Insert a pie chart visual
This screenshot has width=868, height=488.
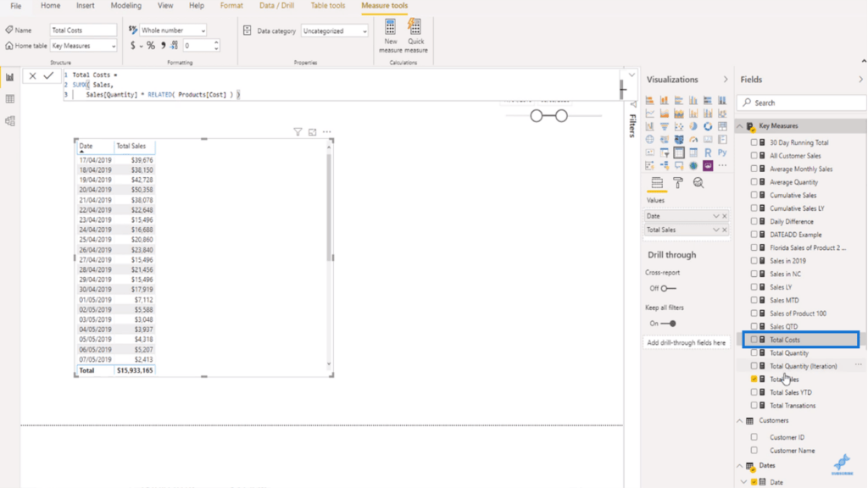point(693,127)
